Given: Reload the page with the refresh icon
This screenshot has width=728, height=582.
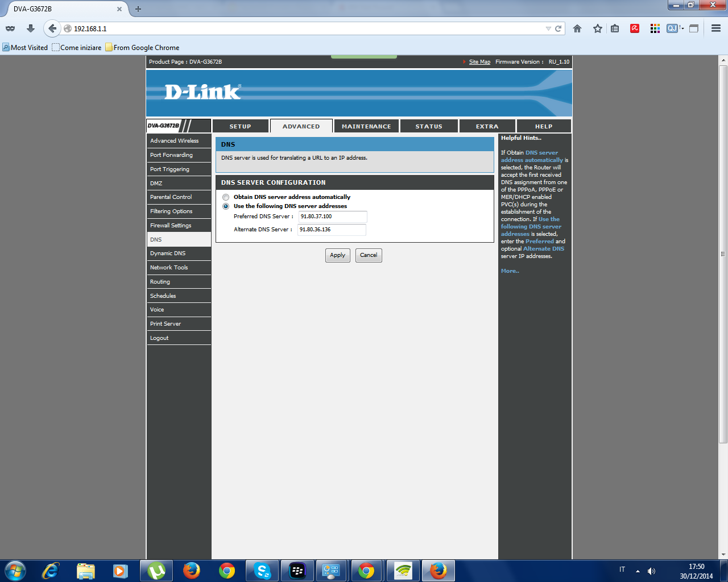Looking at the screenshot, I should [x=558, y=28].
